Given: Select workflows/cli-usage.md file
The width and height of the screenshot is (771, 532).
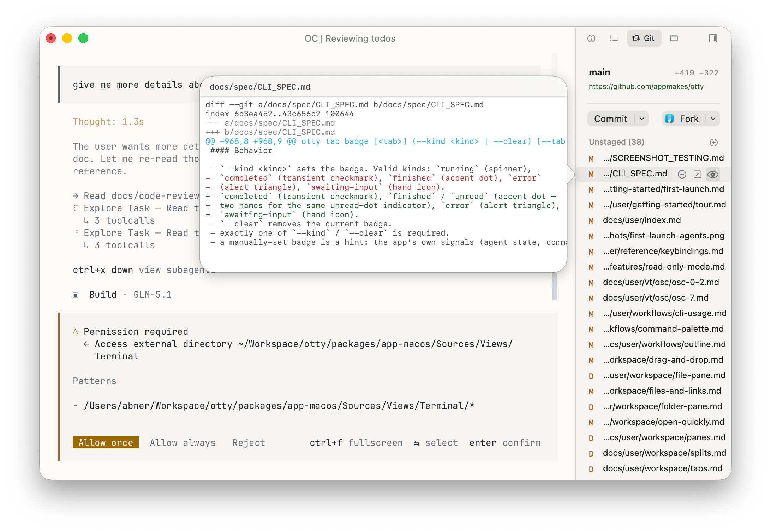Looking at the screenshot, I should [654, 314].
